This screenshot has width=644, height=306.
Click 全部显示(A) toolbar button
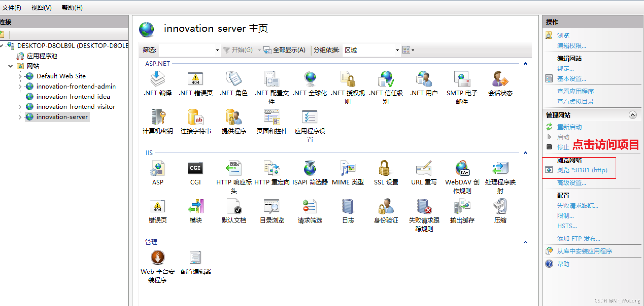pos(284,50)
